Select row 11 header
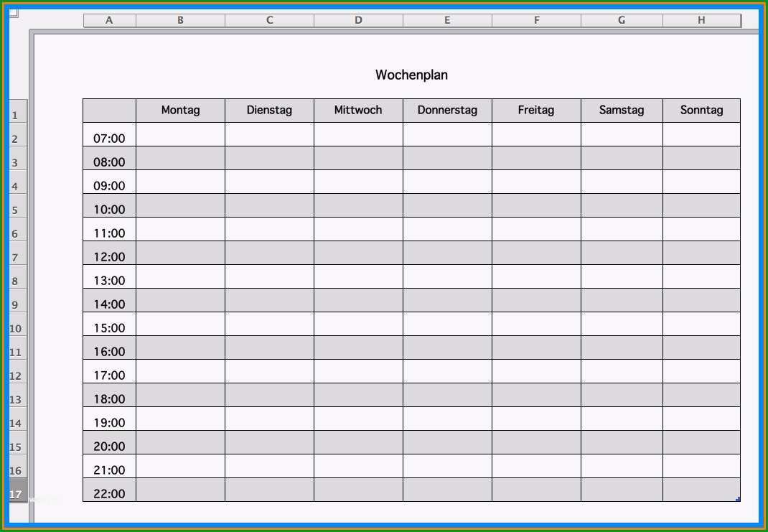Screen dimensions: 768x532 point(18,347)
